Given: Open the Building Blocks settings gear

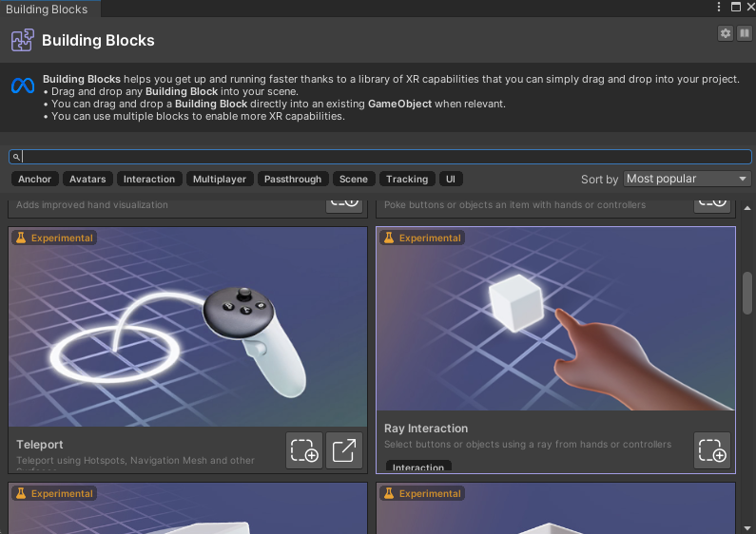Looking at the screenshot, I should tap(726, 33).
